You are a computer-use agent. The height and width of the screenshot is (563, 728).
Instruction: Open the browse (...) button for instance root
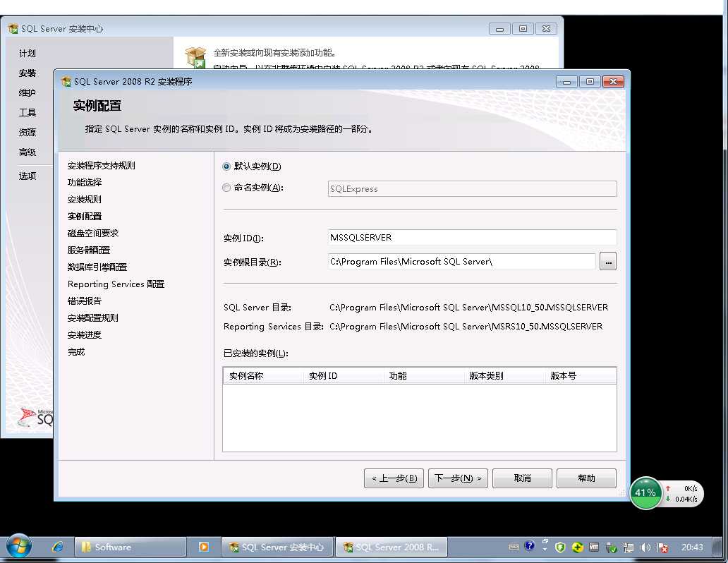click(608, 262)
